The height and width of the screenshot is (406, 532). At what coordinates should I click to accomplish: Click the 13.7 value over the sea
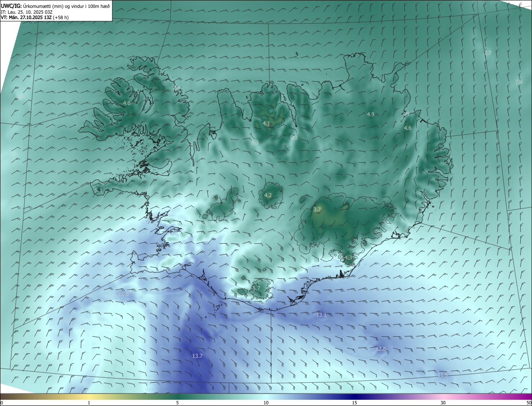pyautogui.click(x=197, y=356)
